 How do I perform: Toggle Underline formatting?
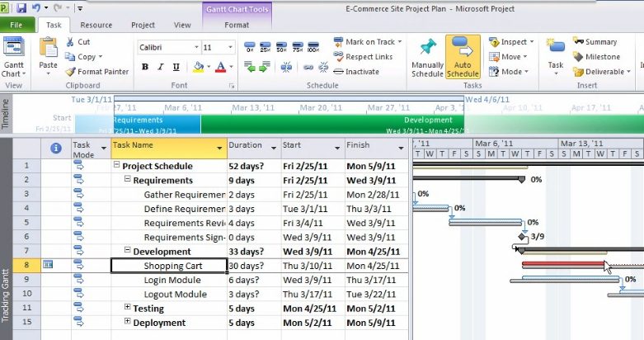click(x=176, y=67)
